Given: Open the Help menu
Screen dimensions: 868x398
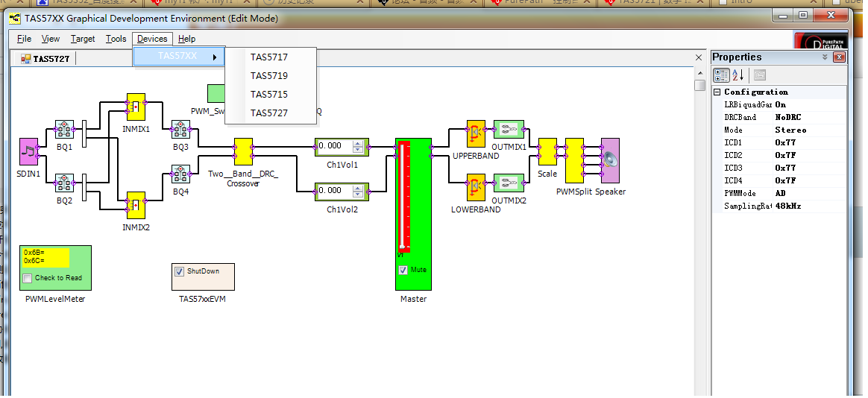Looking at the screenshot, I should tap(187, 39).
